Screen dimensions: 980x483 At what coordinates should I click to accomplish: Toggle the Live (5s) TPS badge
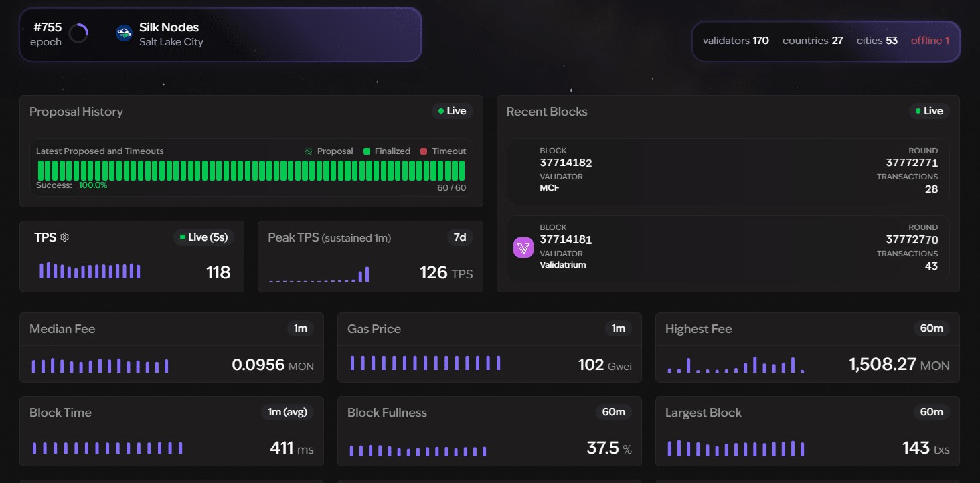pyautogui.click(x=203, y=237)
